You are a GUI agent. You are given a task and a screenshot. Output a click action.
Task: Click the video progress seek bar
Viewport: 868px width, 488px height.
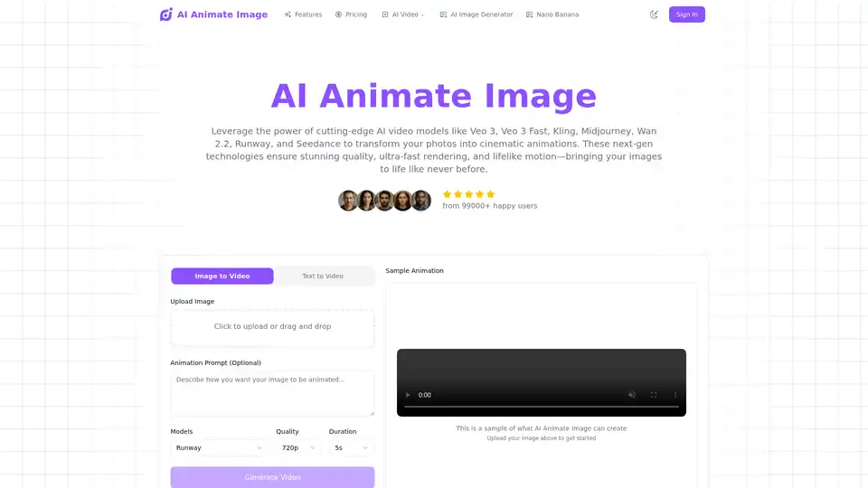tap(541, 407)
